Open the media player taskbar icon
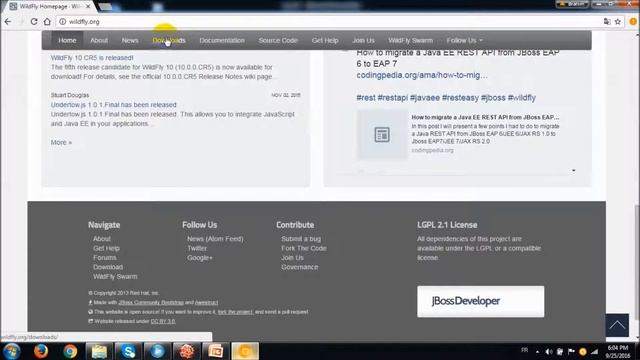 pos(157,351)
